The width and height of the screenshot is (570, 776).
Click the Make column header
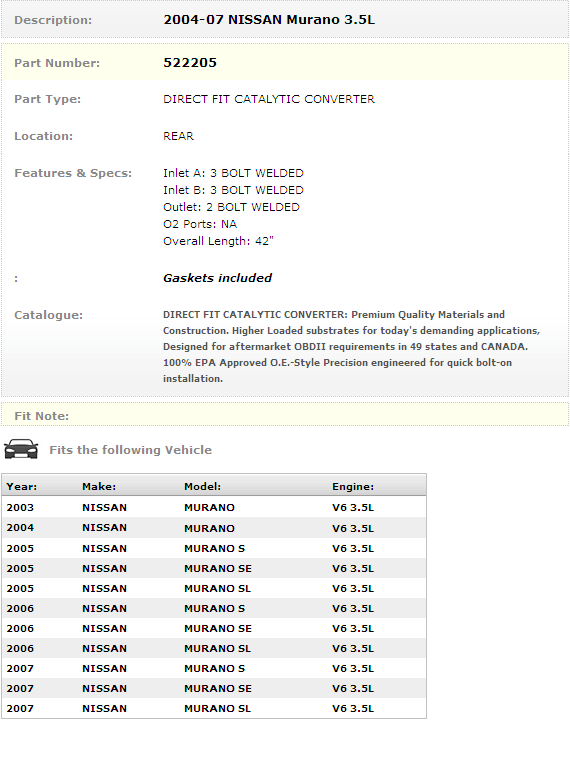[99, 486]
